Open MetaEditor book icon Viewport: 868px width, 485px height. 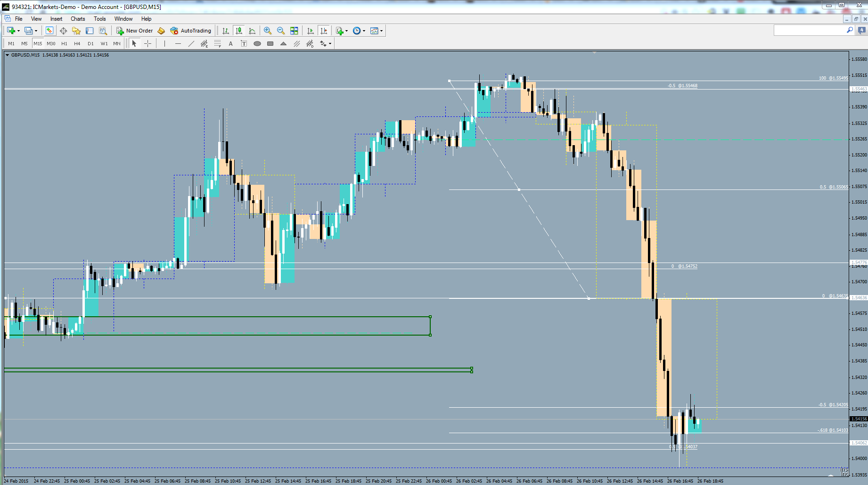pos(161,31)
